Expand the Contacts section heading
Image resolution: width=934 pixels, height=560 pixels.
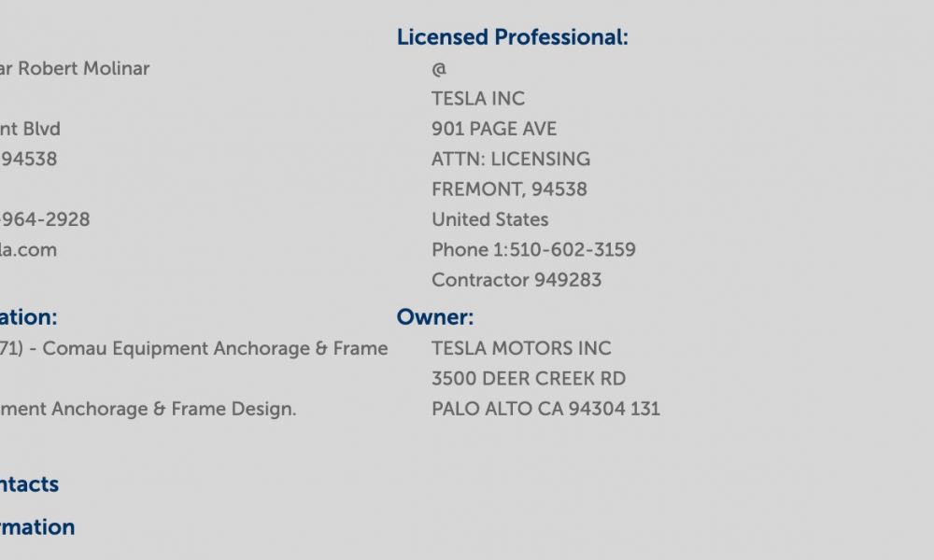pyautogui.click(x=29, y=484)
